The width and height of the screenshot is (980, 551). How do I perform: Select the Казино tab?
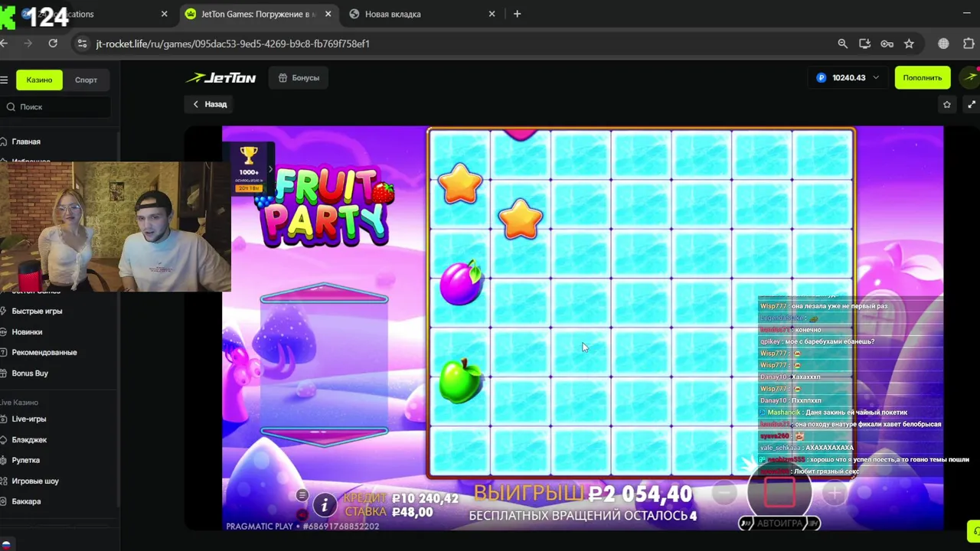coord(39,80)
